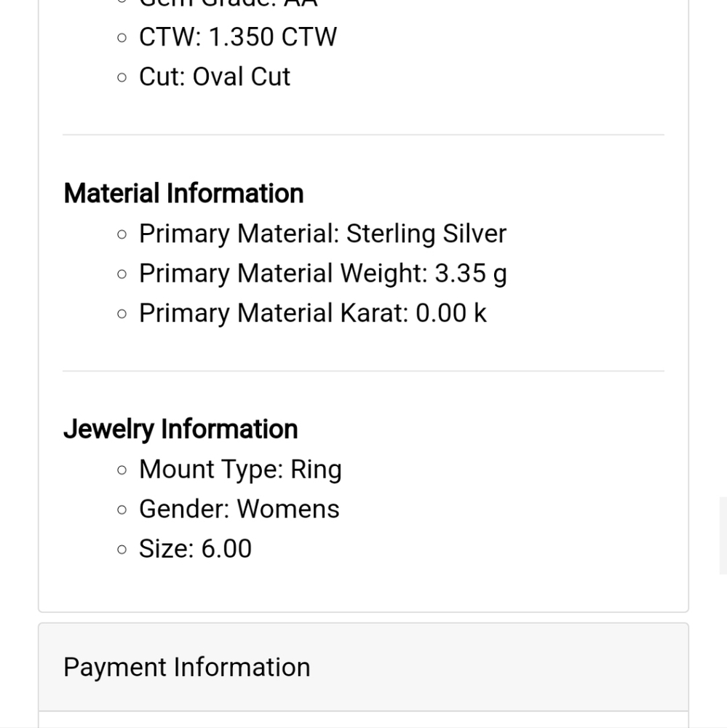
Task: Select the Primary Material Weight text
Action: pos(322,274)
